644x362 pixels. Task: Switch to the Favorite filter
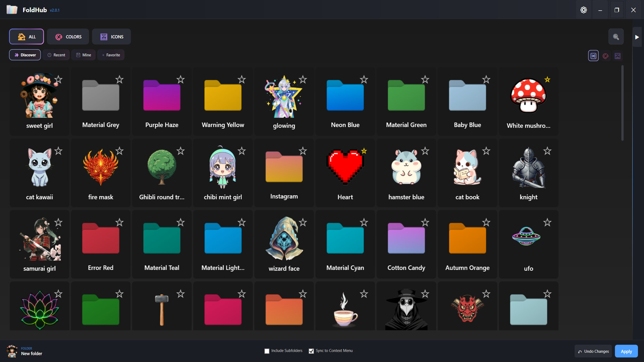(111, 55)
